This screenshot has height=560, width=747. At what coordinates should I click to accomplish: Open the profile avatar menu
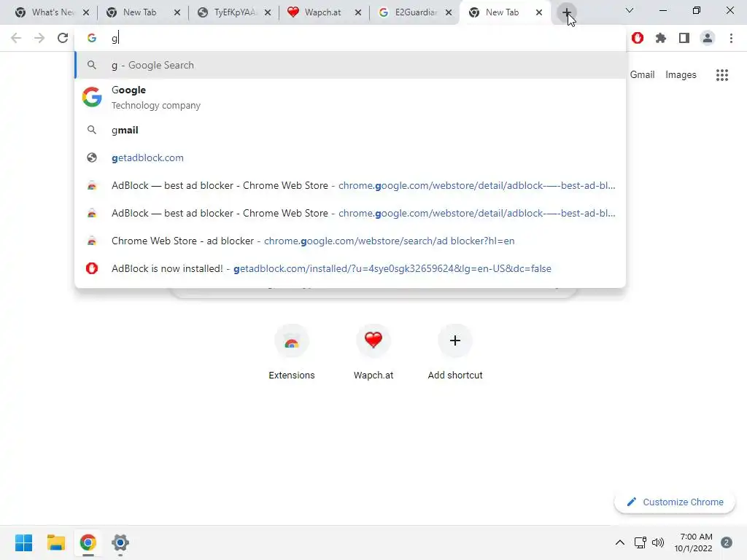pyautogui.click(x=708, y=38)
